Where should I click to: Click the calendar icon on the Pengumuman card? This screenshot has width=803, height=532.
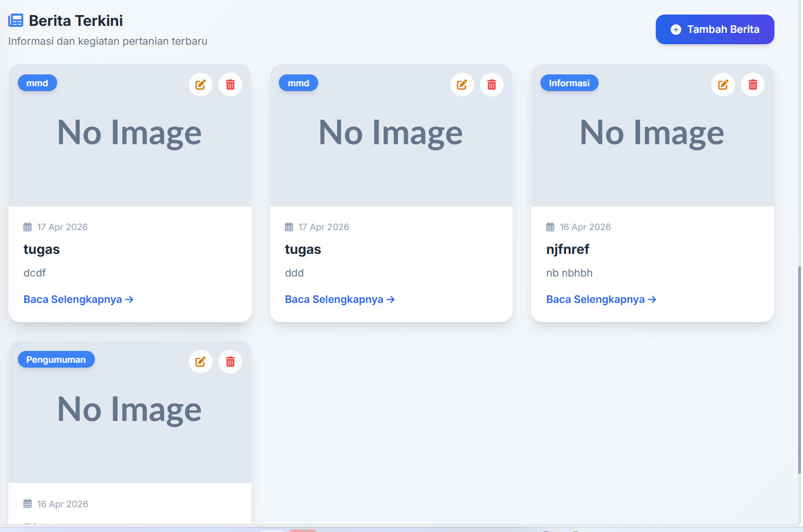(28, 503)
